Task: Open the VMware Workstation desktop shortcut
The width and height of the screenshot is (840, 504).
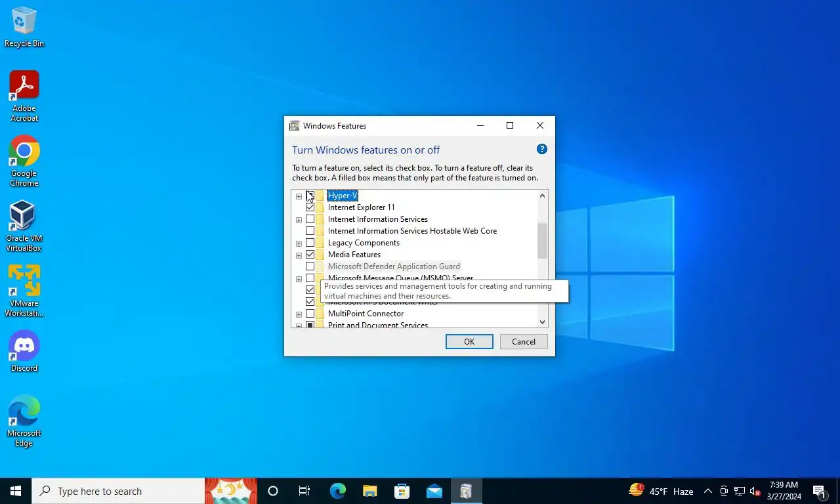Action: click(24, 291)
